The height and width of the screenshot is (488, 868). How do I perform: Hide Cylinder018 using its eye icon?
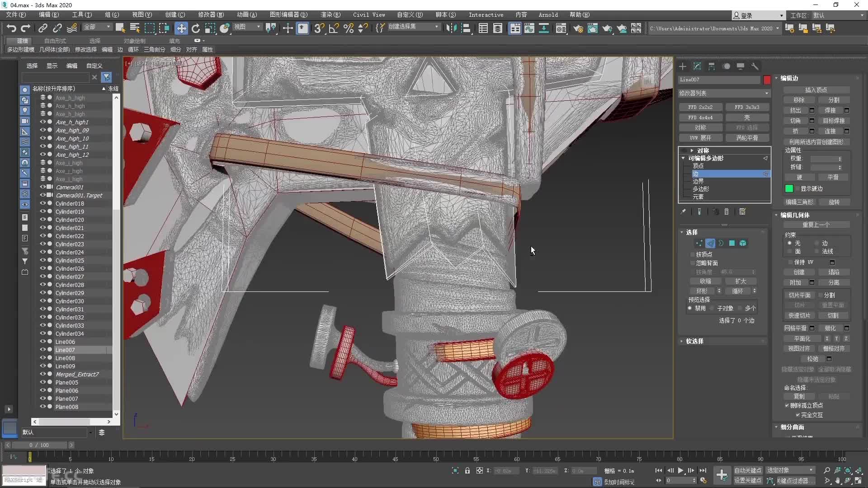coord(42,203)
